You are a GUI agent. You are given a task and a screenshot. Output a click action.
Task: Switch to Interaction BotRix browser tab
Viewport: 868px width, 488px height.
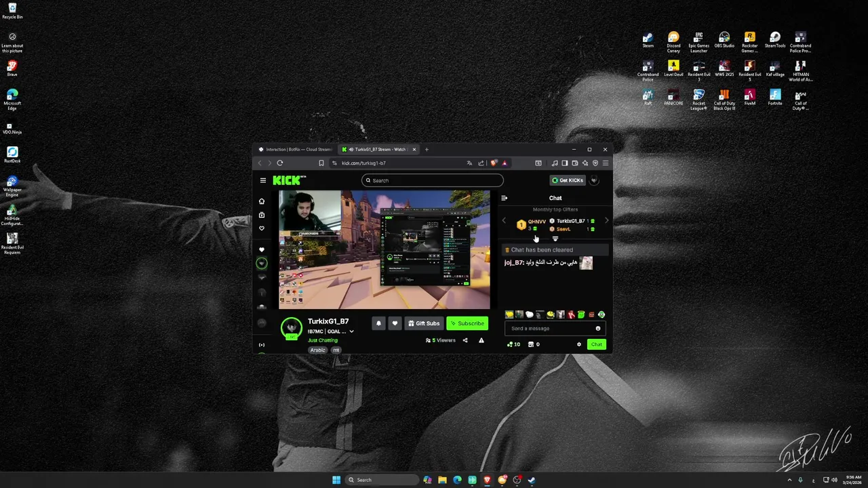pyautogui.click(x=296, y=150)
